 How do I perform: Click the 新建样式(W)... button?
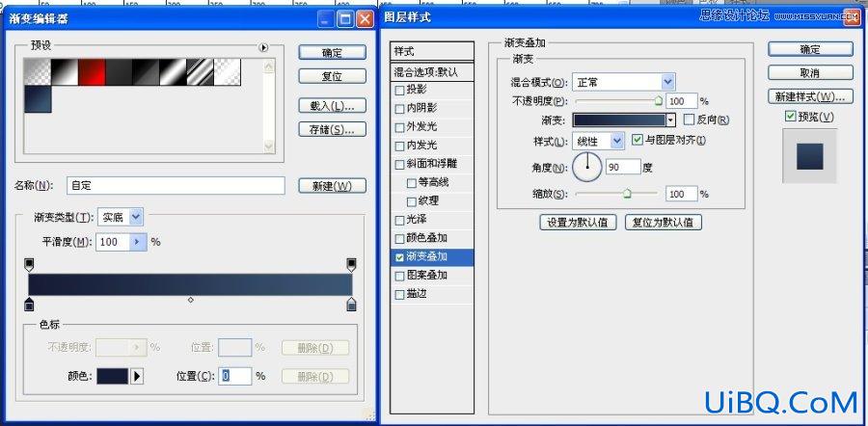coord(810,96)
